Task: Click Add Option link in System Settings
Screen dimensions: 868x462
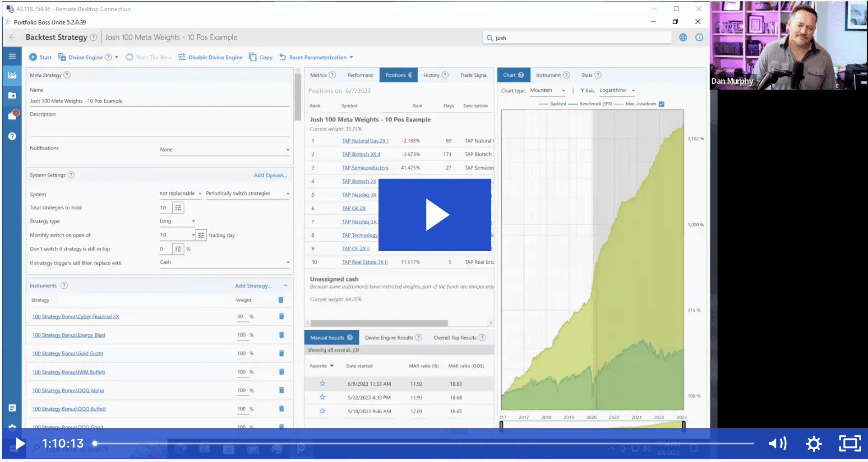Action: point(270,175)
